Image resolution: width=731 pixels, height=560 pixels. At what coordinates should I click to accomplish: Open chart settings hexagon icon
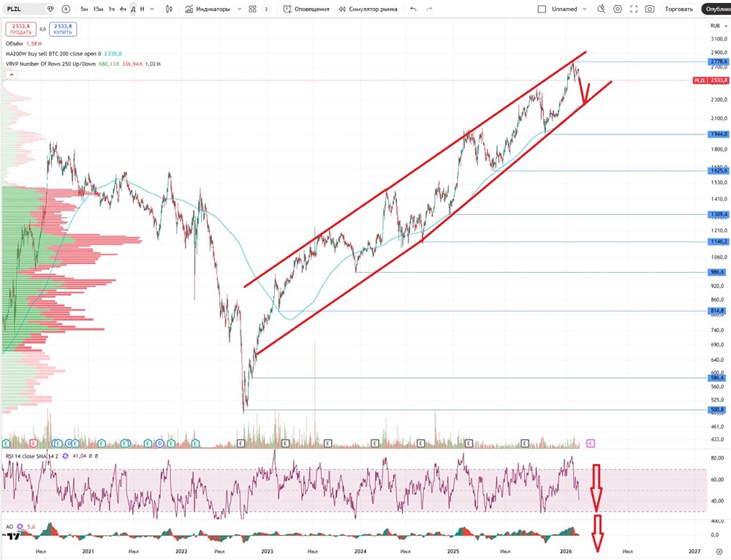[x=617, y=9]
